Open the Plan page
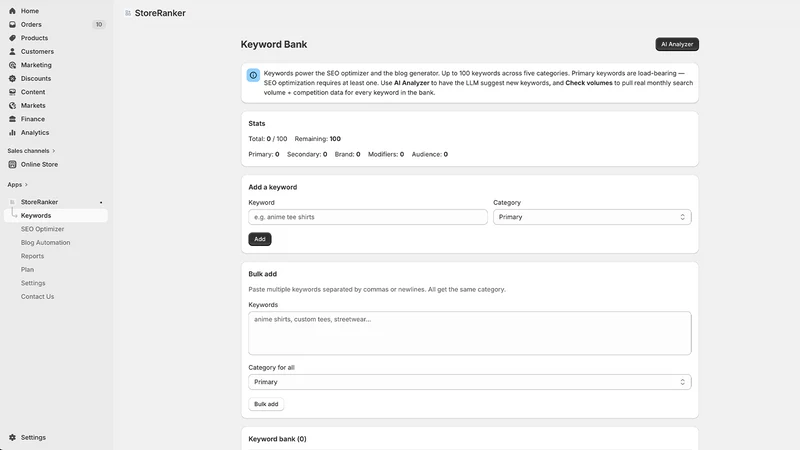Screen dimensions: 800x450 click(x=27, y=269)
